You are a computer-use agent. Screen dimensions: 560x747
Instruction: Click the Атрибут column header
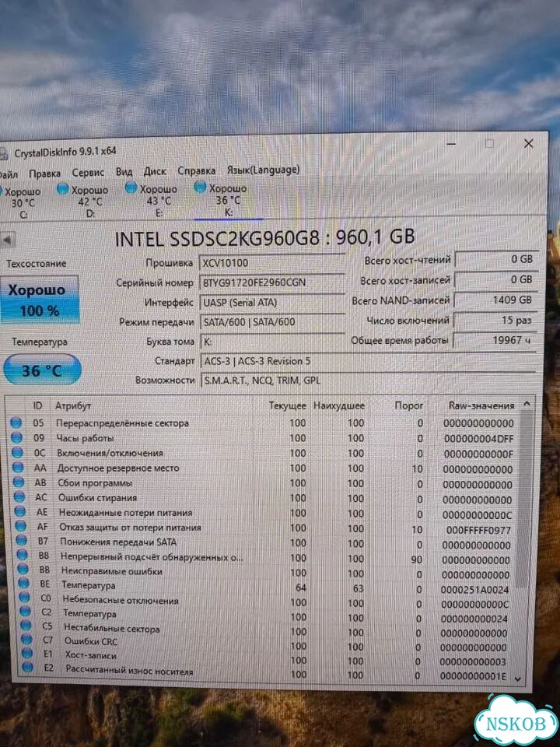pyautogui.click(x=73, y=406)
